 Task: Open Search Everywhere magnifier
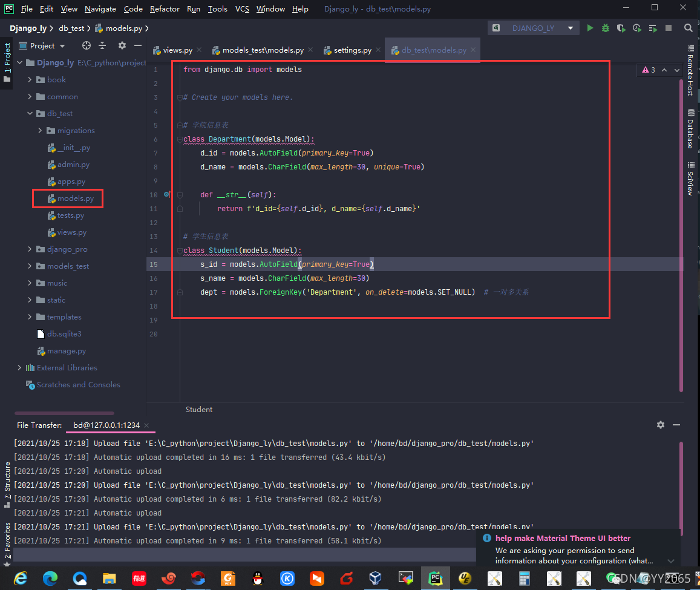[x=688, y=28]
